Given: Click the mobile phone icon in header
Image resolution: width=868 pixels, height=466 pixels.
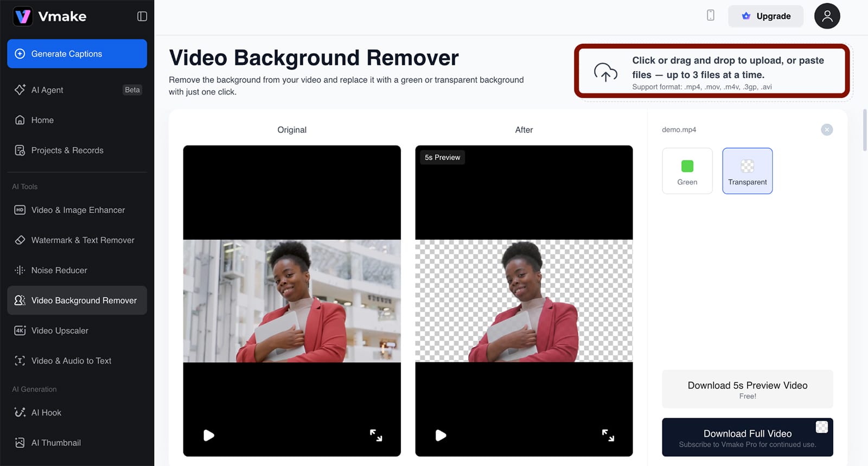Looking at the screenshot, I should (x=710, y=16).
